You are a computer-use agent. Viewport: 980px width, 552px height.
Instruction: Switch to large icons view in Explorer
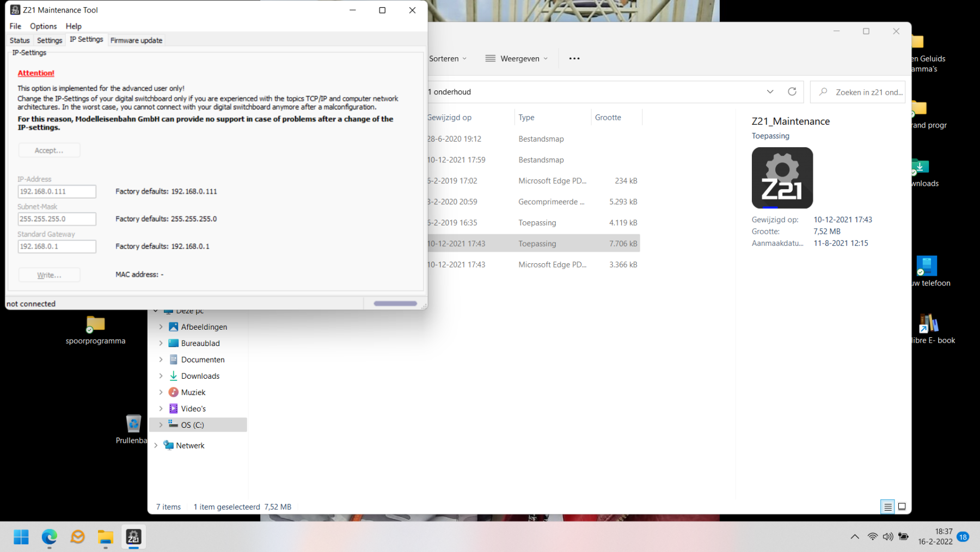902,506
